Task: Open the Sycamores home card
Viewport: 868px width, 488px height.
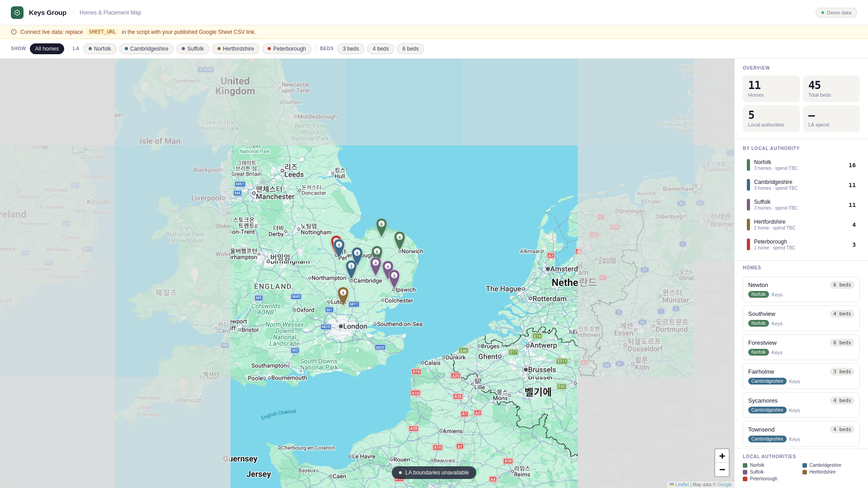Action: coord(801,405)
